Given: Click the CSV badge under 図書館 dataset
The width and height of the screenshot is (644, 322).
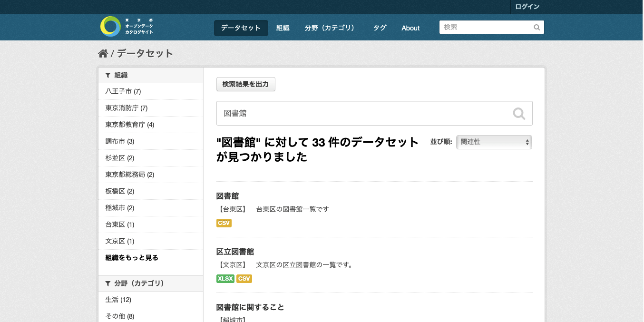Looking at the screenshot, I should [224, 223].
